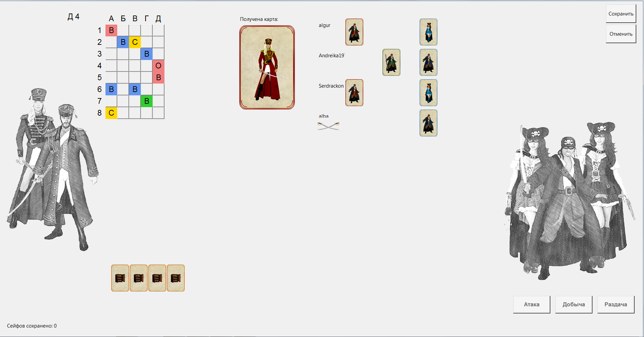Click the 'Получена карта:' label
The width and height of the screenshot is (644, 337).
259,19
